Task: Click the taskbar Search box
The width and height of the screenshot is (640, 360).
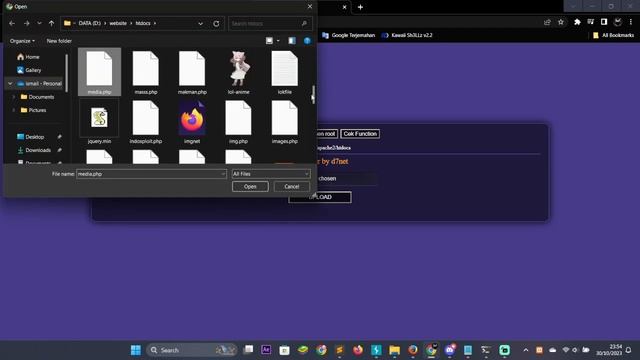Action: [x=192, y=350]
